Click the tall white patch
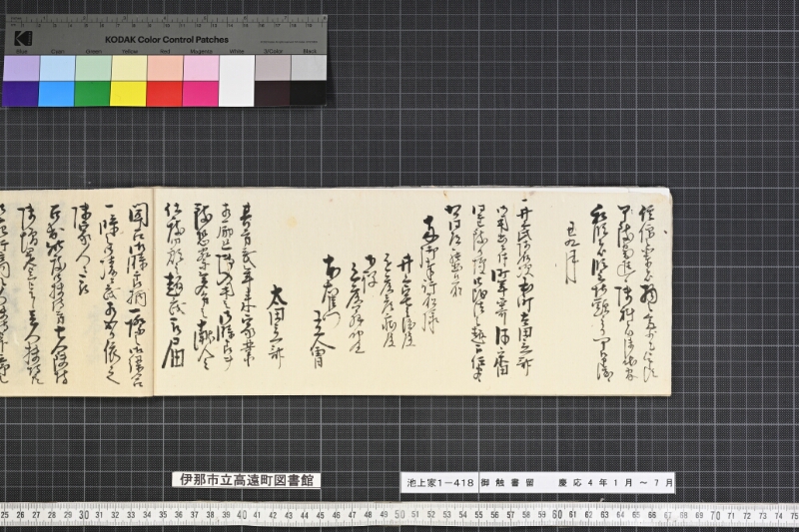Viewport: 799px width, 532px height. 237,81
